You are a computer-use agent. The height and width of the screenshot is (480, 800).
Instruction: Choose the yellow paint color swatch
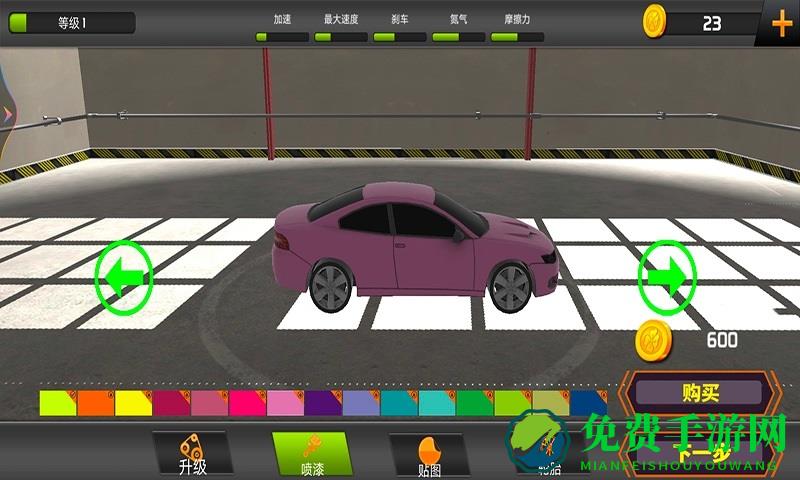click(x=133, y=403)
